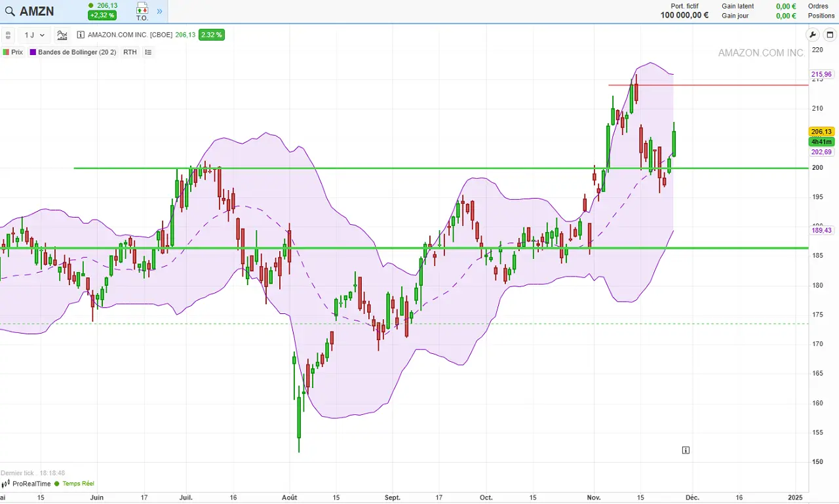Open the chart settings wrench icon
Screen dimensions: 839x504
pos(813,35)
